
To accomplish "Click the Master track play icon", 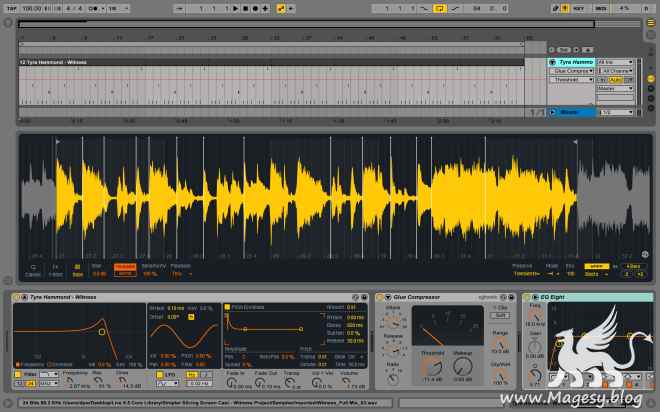I will [x=552, y=112].
